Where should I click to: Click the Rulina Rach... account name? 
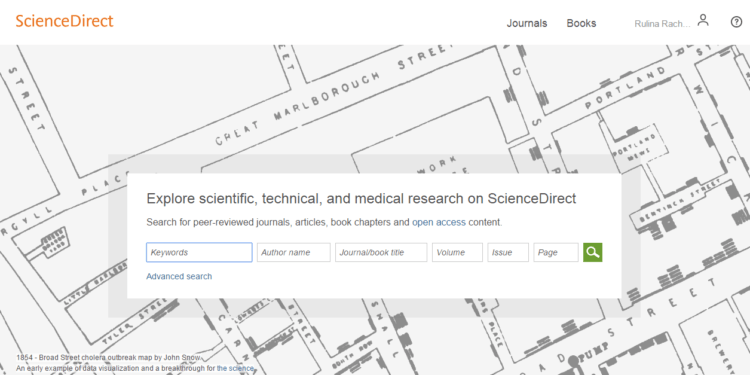coord(662,23)
